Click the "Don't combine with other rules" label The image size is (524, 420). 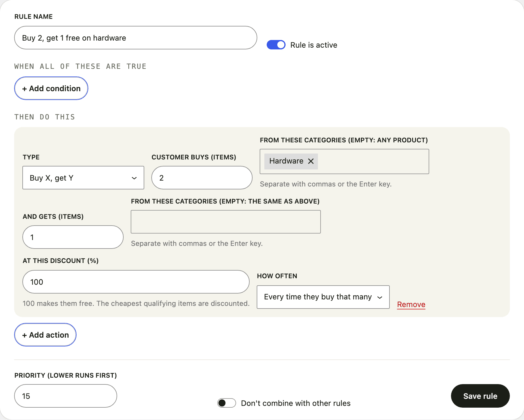coord(296,403)
